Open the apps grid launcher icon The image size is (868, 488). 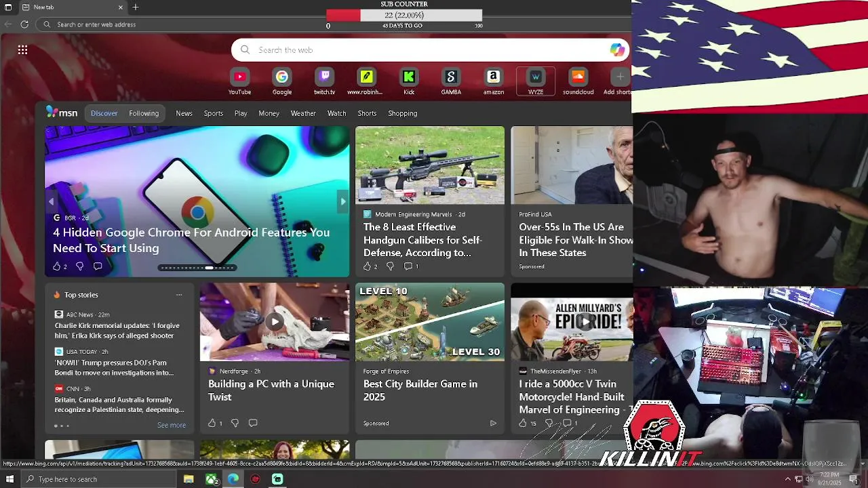(x=22, y=49)
